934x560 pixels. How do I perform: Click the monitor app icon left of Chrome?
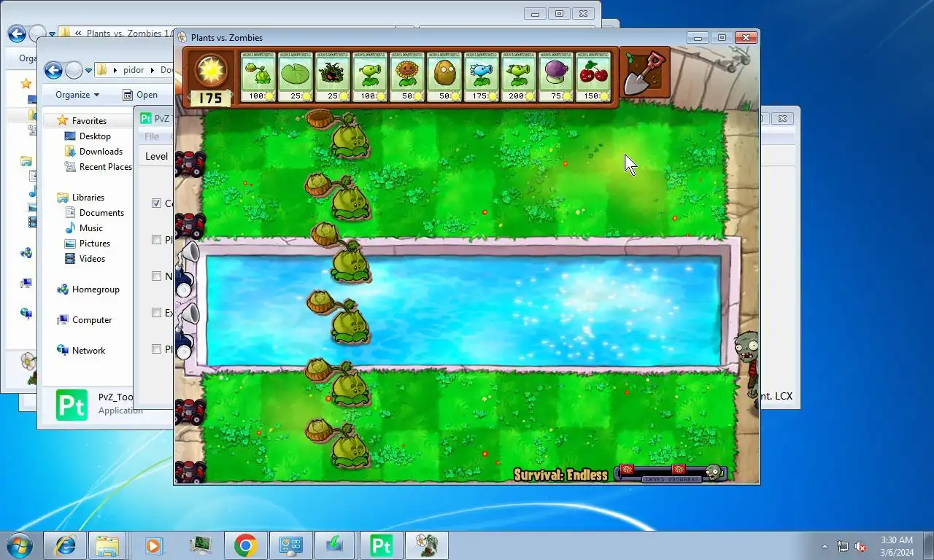200,545
